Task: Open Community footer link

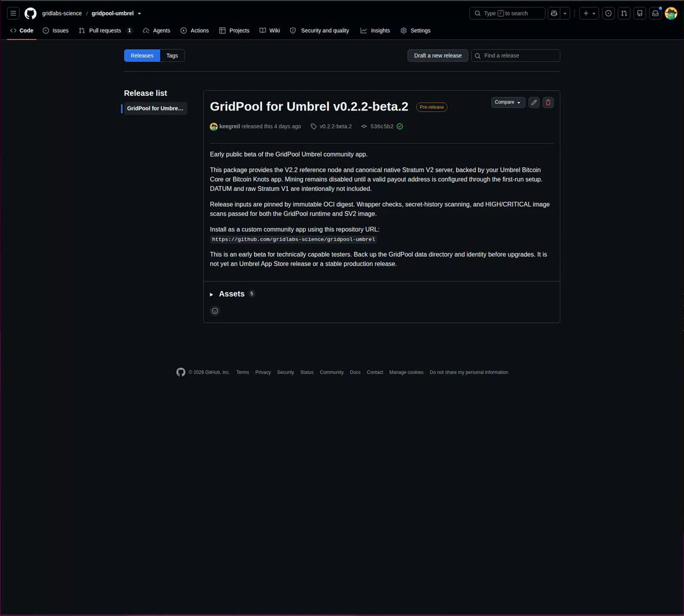Action: coord(332,372)
